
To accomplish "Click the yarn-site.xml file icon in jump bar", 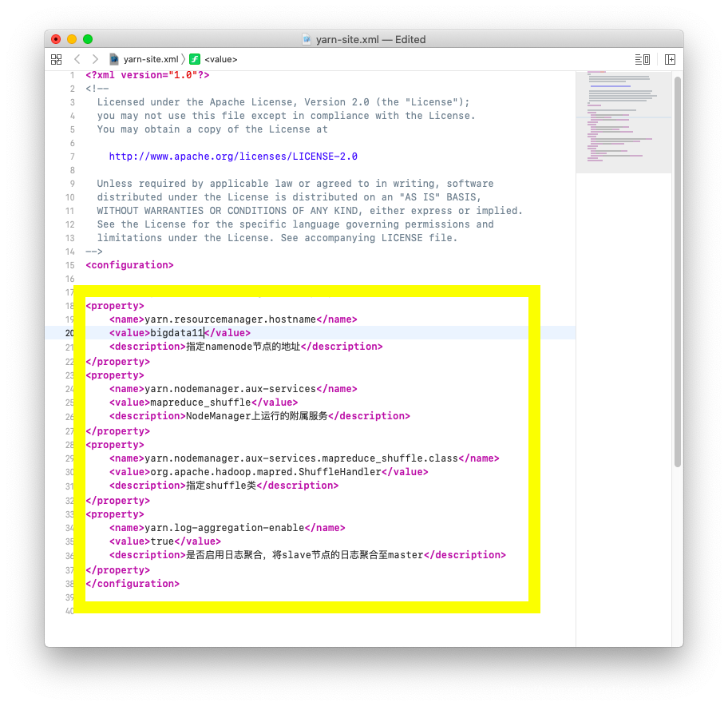I will [114, 59].
